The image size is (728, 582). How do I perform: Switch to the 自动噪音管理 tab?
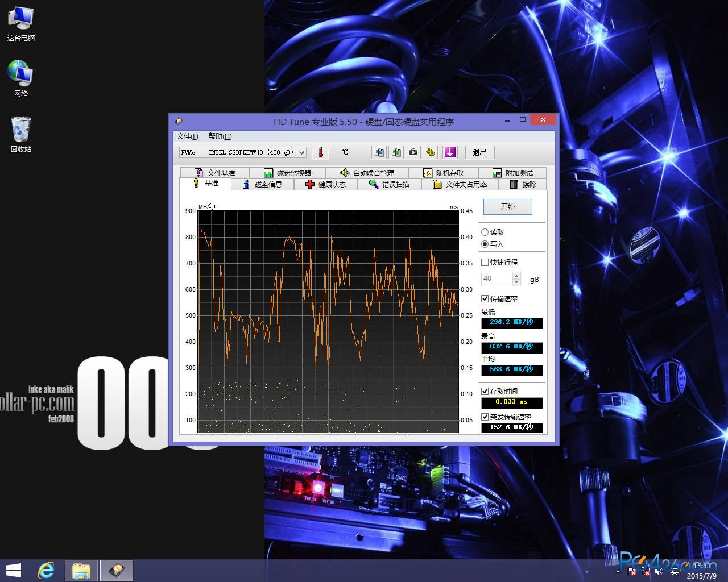[x=366, y=173]
